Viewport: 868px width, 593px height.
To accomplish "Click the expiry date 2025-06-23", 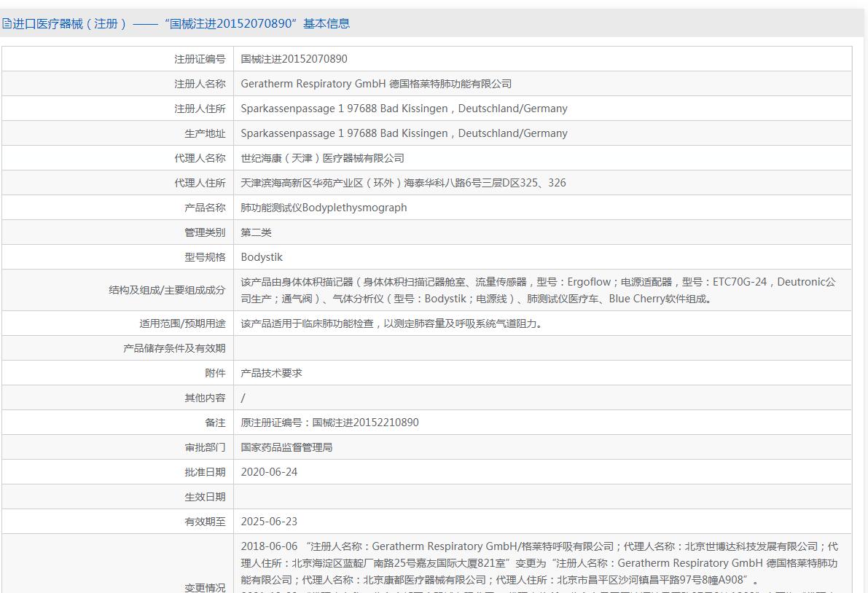I will tap(269, 522).
